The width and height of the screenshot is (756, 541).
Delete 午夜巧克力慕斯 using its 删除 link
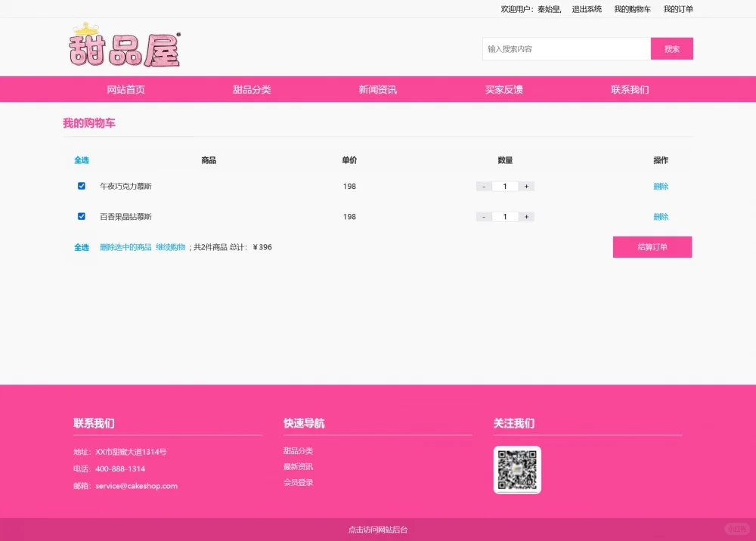[x=661, y=186]
